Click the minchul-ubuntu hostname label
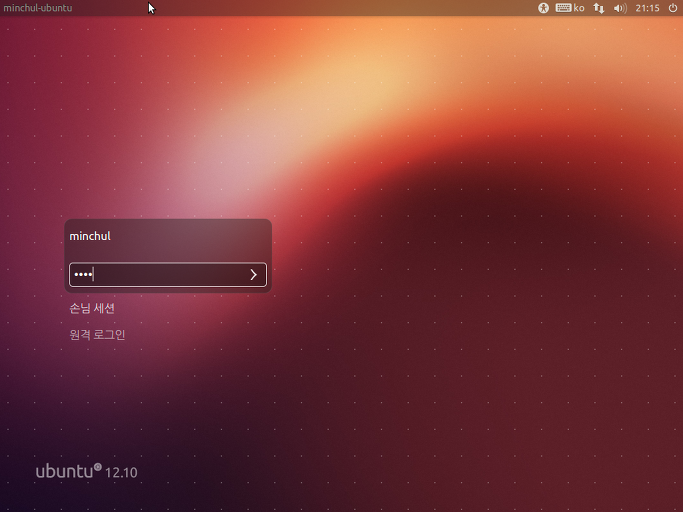 click(38, 8)
